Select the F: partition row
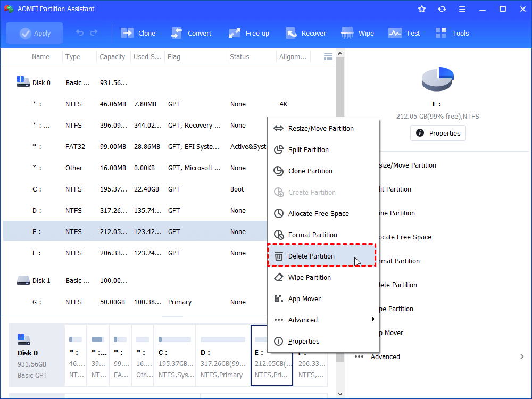The width and height of the screenshot is (532, 399). [136, 253]
